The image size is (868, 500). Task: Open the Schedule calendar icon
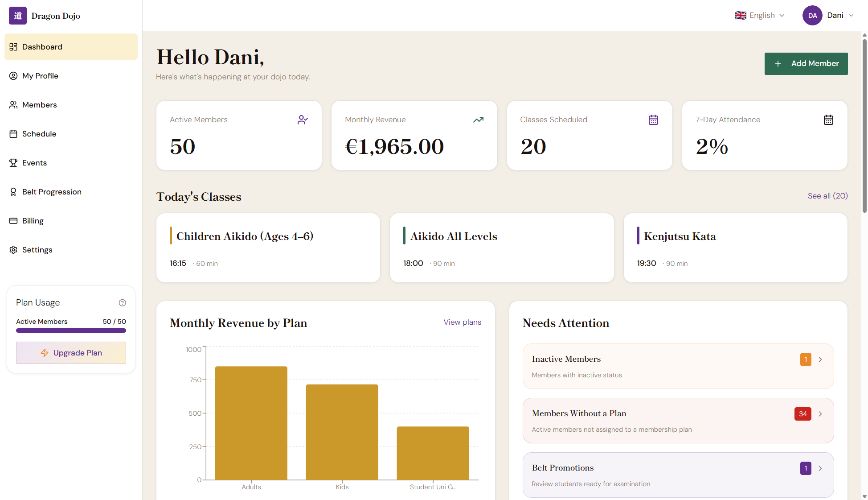[13, 133]
